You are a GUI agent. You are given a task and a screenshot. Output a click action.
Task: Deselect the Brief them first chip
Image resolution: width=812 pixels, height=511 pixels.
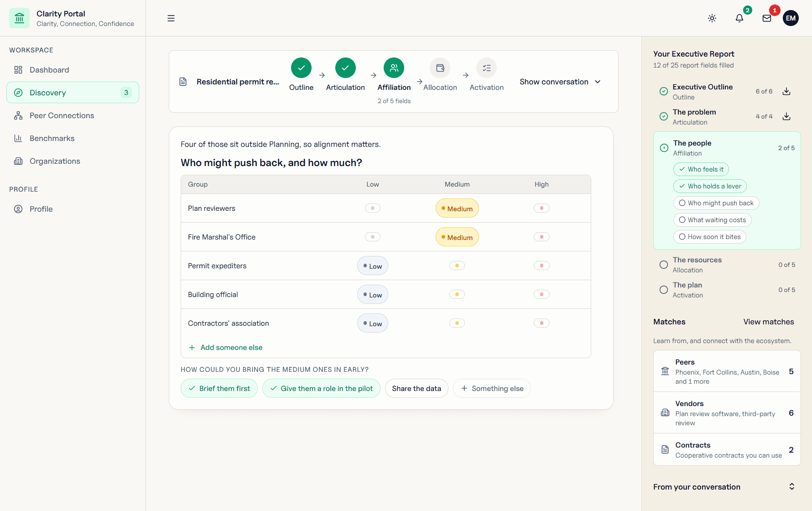coord(219,388)
